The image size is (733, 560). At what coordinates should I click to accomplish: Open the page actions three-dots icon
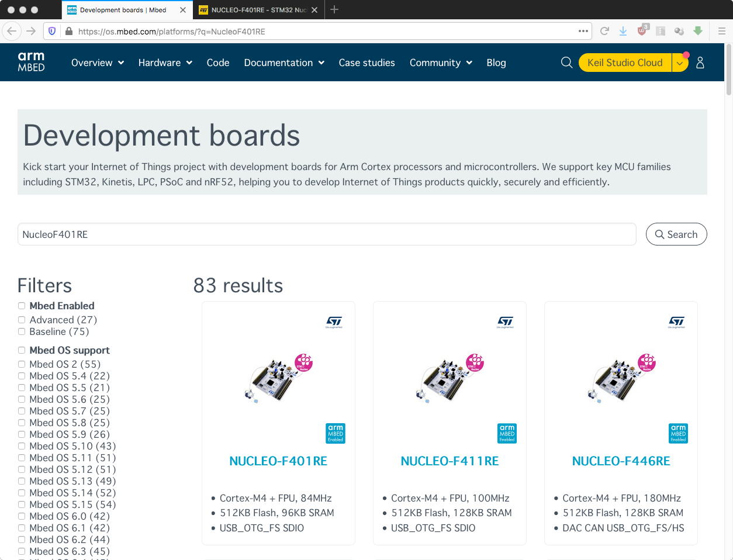pyautogui.click(x=583, y=31)
